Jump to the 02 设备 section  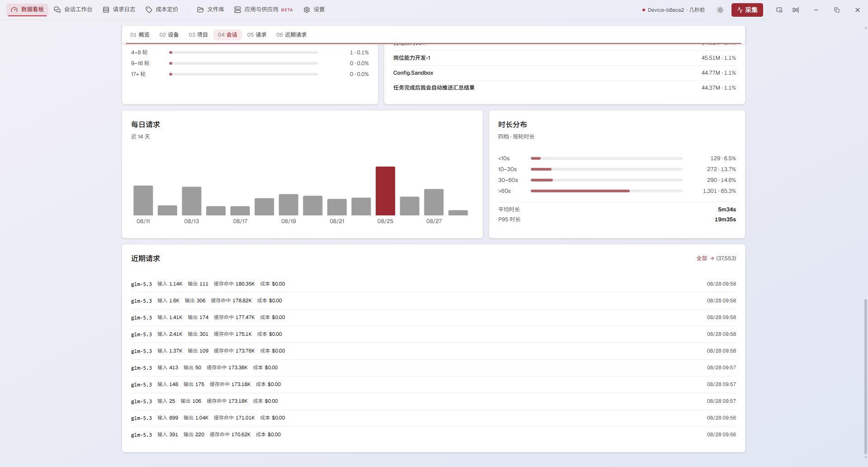pyautogui.click(x=169, y=35)
